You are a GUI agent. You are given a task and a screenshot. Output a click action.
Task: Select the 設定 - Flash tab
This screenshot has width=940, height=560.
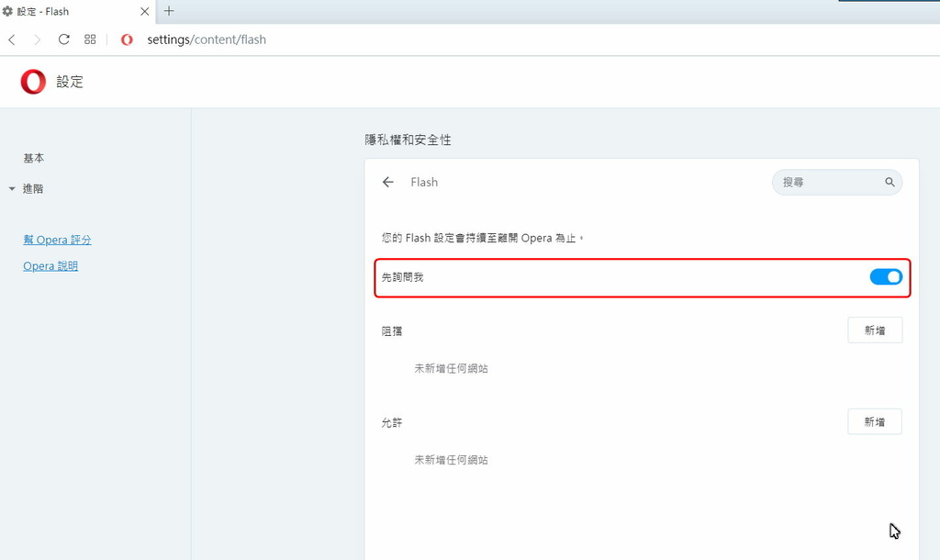[x=77, y=11]
